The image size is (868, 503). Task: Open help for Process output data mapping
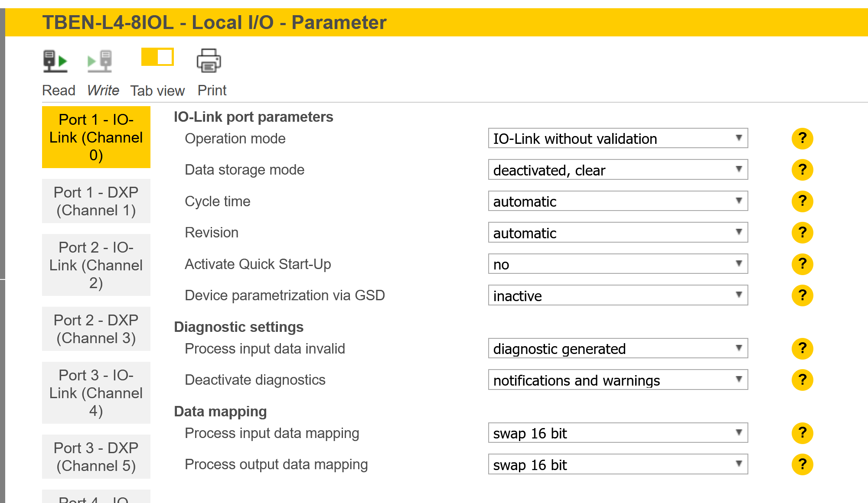802,464
